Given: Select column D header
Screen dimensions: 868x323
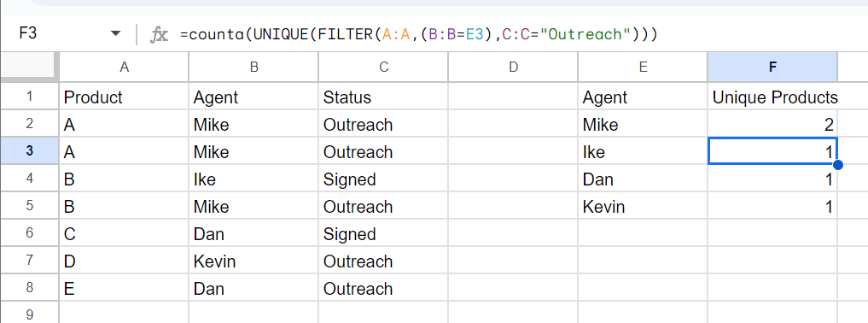Looking at the screenshot, I should [x=513, y=67].
